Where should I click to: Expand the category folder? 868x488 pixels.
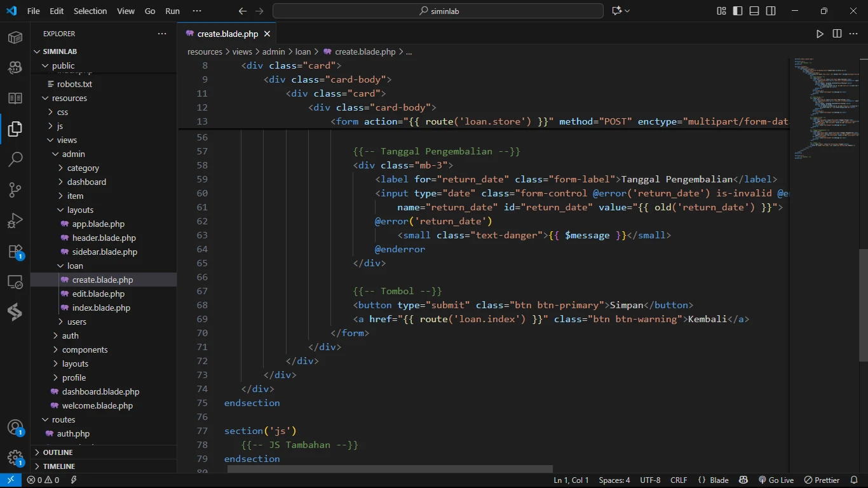pos(83,168)
